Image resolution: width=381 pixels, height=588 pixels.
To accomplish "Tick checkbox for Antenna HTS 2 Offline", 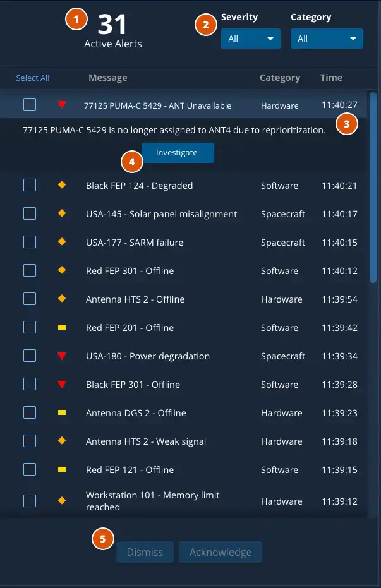I will 30,299.
